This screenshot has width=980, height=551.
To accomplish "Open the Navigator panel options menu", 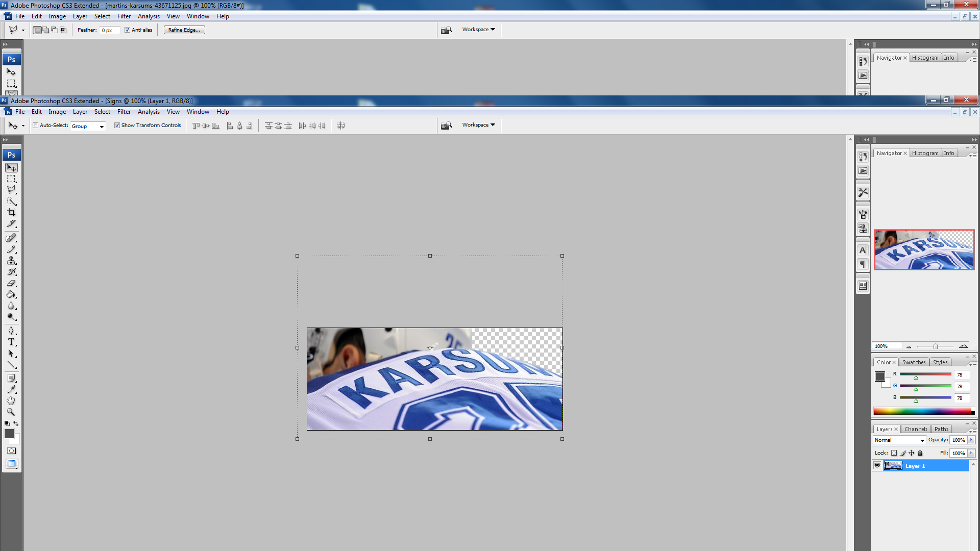I will 973,155.
